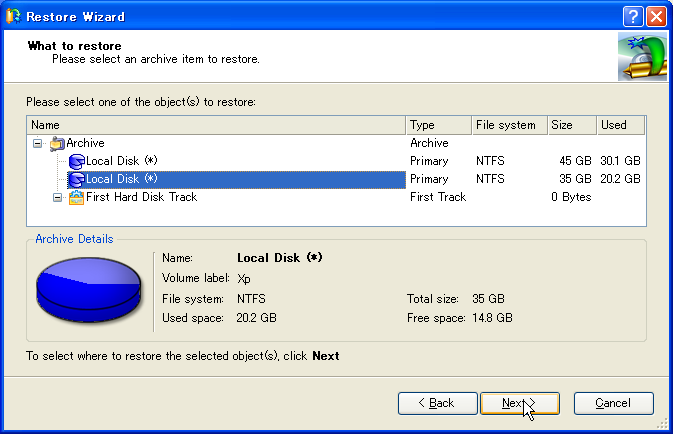The image size is (673, 434).
Task: Click the selected 35 GB Local Disk icon
Action: 76,180
